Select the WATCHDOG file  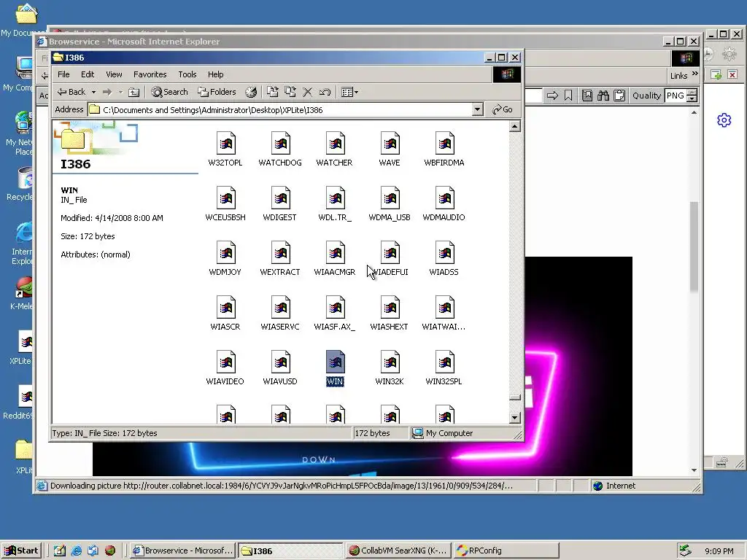point(280,149)
